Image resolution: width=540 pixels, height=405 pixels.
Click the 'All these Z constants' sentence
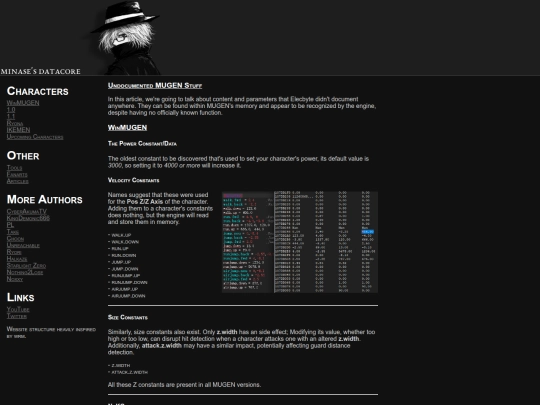[184, 385]
